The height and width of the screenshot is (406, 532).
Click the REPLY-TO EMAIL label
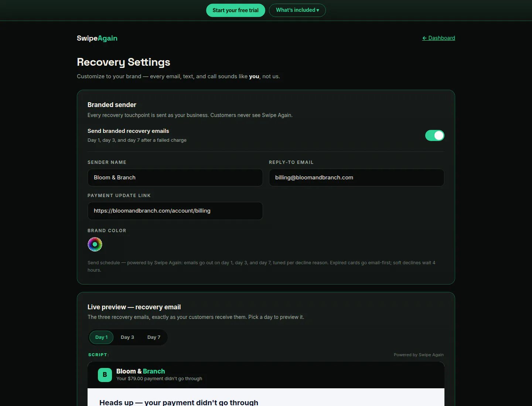point(291,162)
